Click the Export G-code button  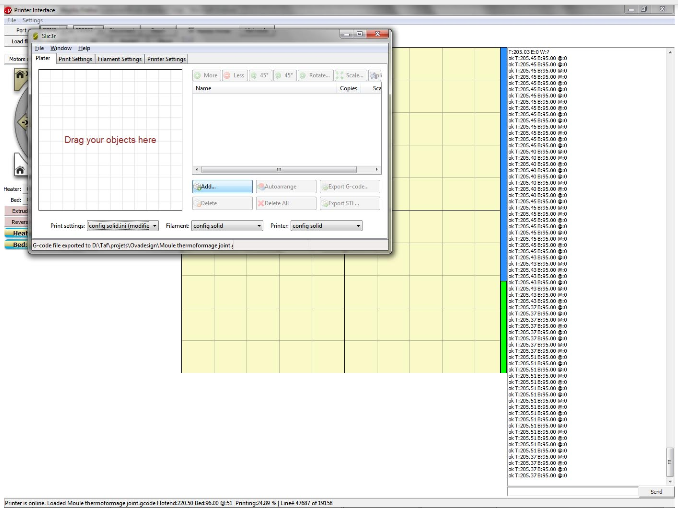[x=349, y=186]
